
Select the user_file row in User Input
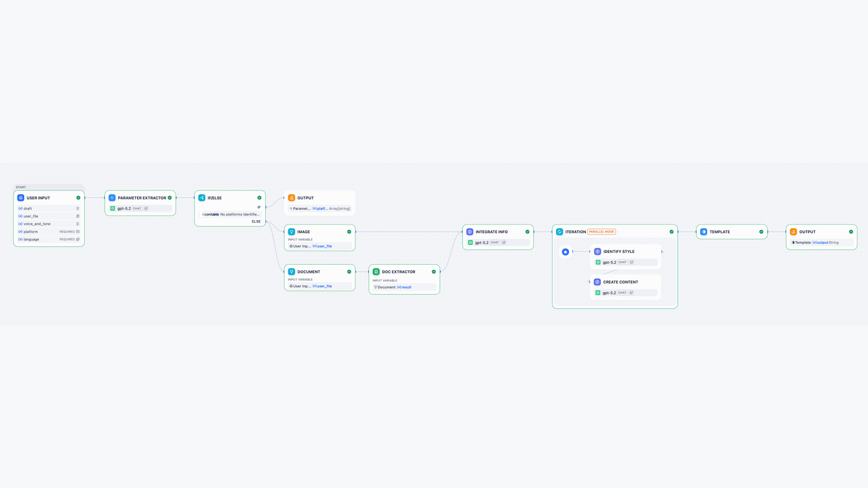[49, 216]
